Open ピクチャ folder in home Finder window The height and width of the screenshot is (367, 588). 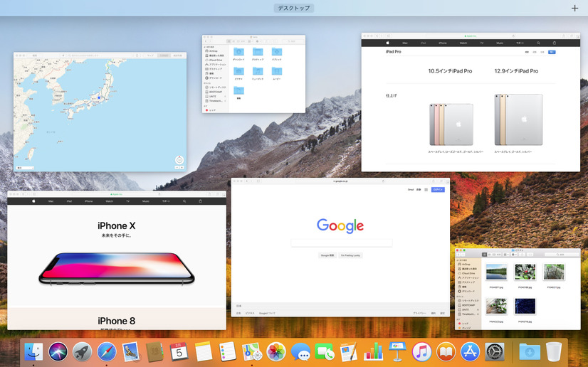pyautogui.click(x=238, y=73)
